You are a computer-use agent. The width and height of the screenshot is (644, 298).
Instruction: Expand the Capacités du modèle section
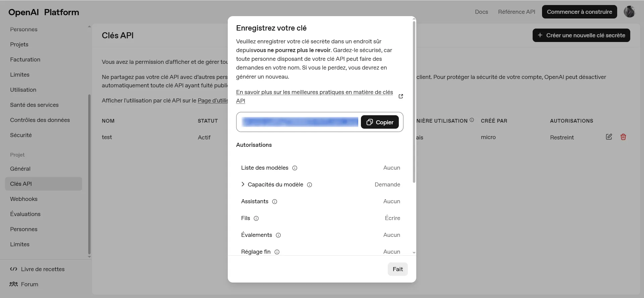[x=243, y=184]
